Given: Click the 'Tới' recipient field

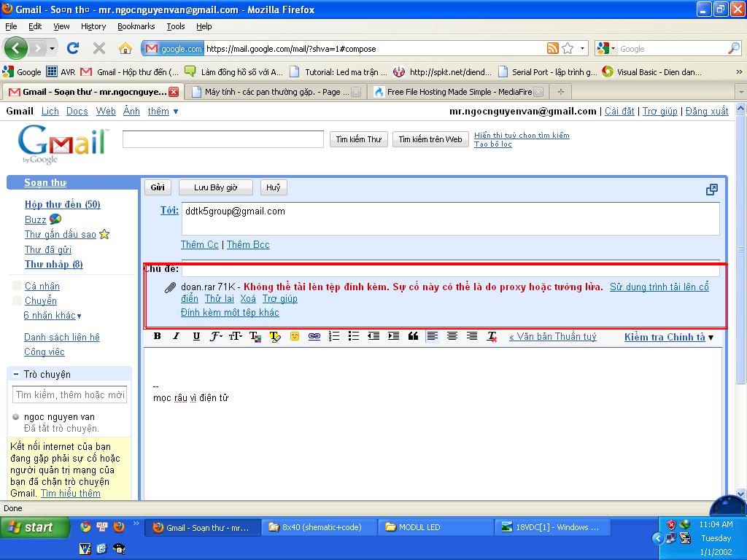Looking at the screenshot, I should (450, 218).
